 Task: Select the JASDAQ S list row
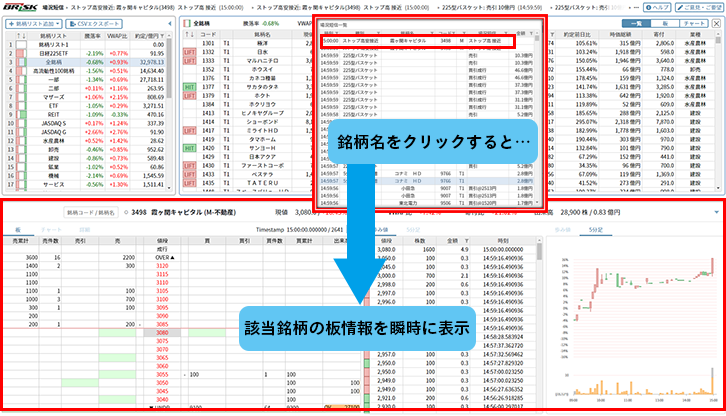85,123
